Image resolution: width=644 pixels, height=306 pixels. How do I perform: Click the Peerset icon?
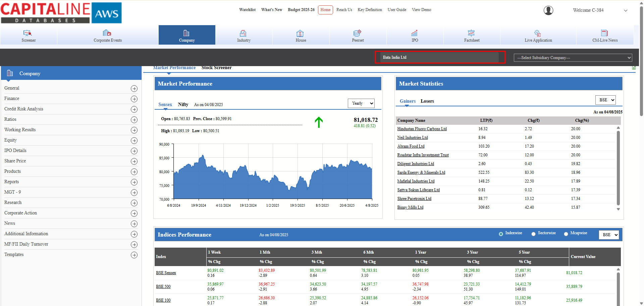pyautogui.click(x=357, y=33)
